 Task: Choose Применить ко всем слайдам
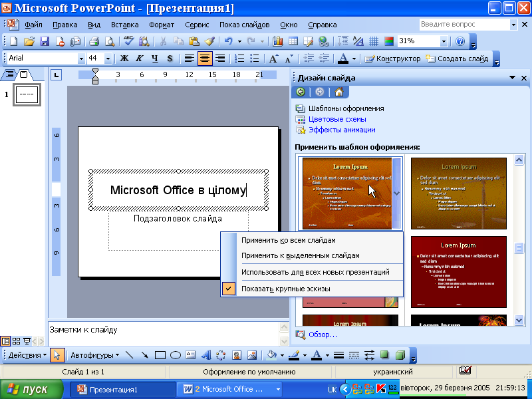(312, 240)
